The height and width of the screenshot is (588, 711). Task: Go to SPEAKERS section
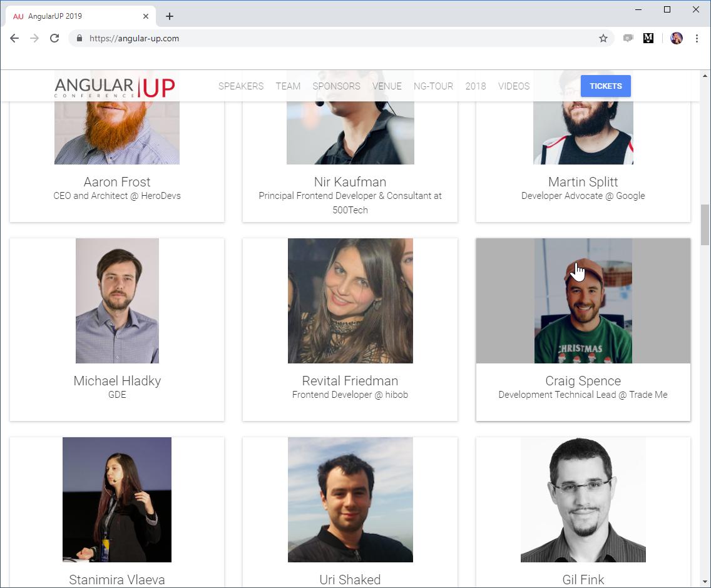[241, 86]
